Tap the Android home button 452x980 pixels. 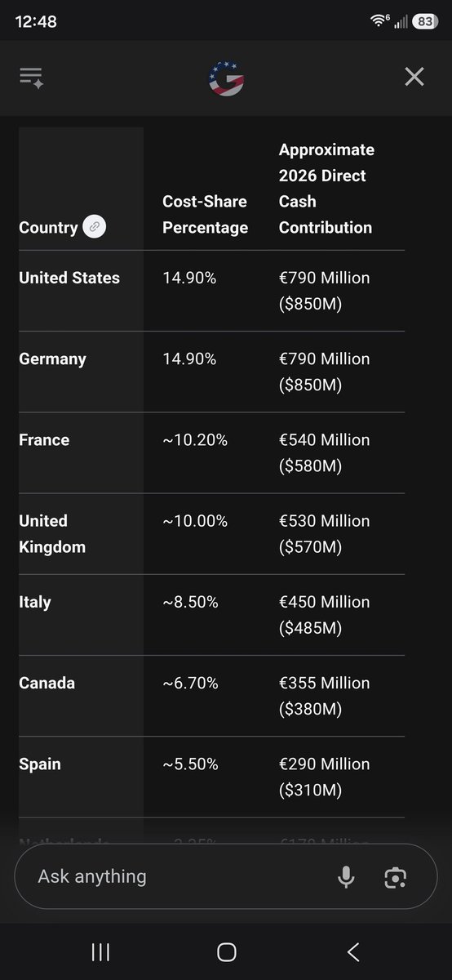tap(227, 951)
